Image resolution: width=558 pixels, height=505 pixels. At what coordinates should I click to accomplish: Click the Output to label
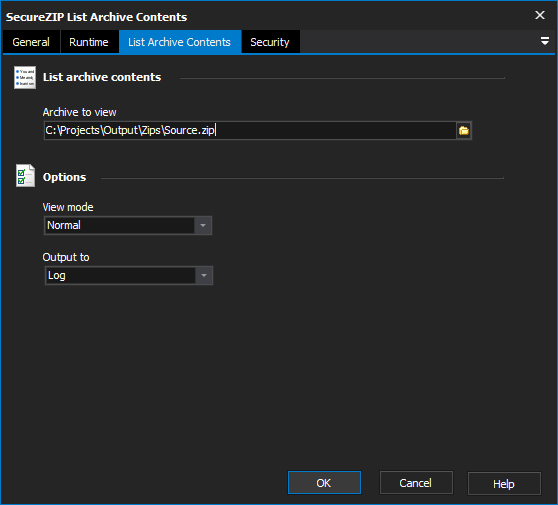click(66, 257)
